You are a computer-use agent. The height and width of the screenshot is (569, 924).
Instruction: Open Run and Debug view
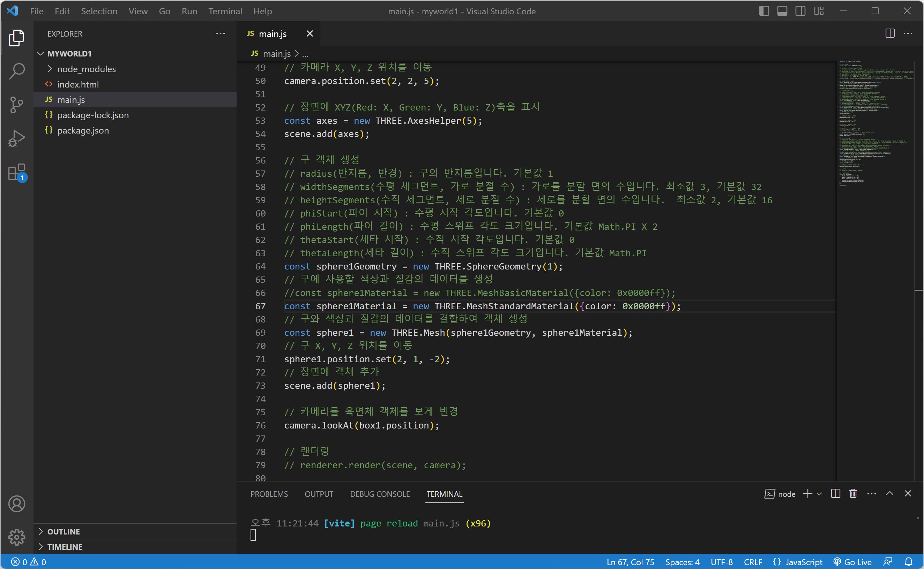(16, 138)
